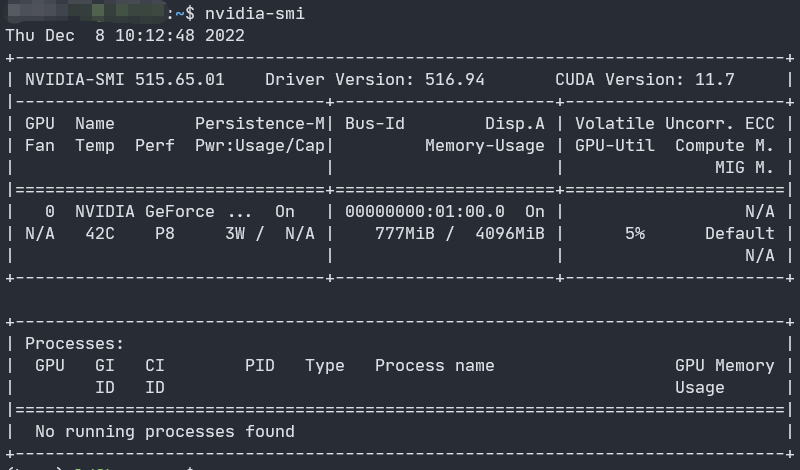
Task: Click the Volatile Uncorr. ECC header
Action: pyautogui.click(x=675, y=123)
